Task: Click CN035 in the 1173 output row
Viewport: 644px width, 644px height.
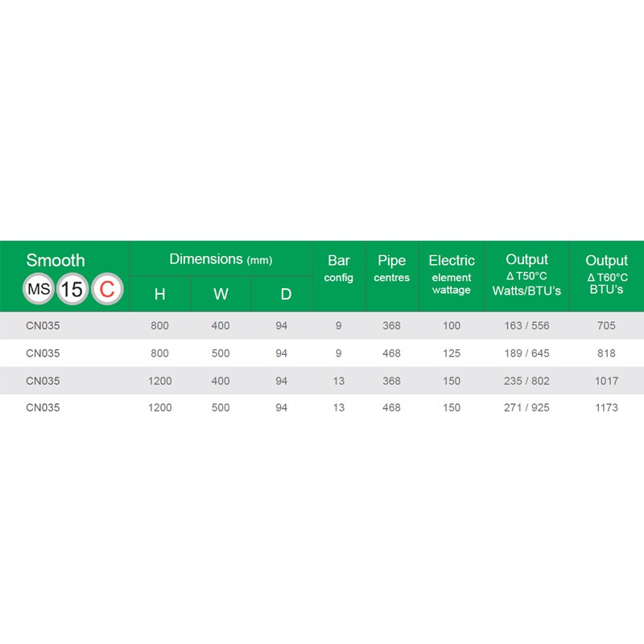Action: coord(43,407)
